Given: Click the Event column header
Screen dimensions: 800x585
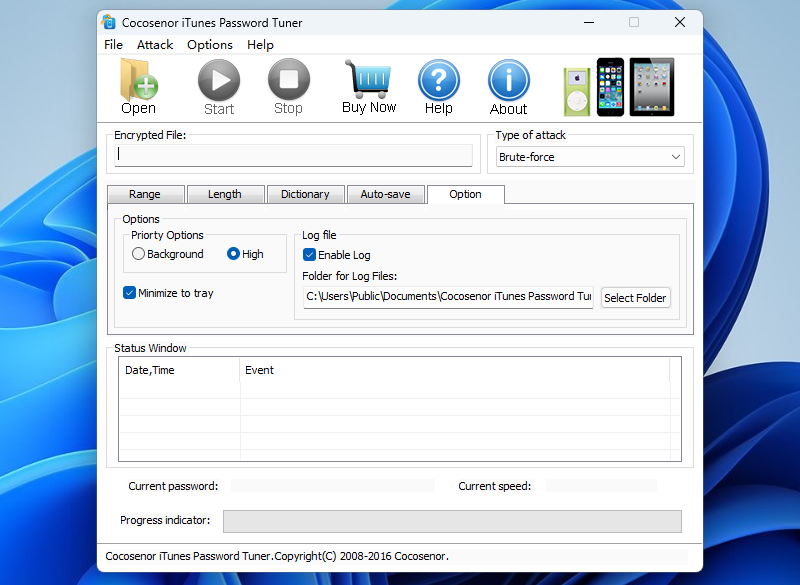Looking at the screenshot, I should pos(455,370).
